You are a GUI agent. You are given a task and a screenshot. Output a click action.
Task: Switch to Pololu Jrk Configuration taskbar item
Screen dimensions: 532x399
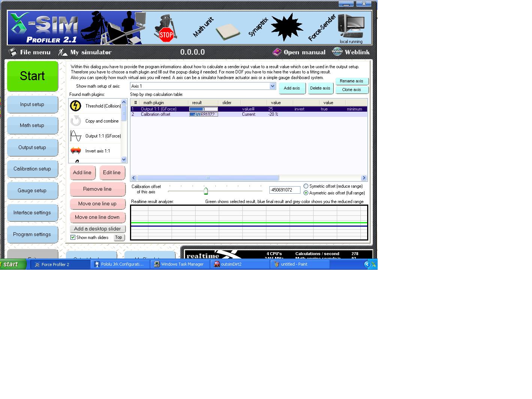coord(120,264)
